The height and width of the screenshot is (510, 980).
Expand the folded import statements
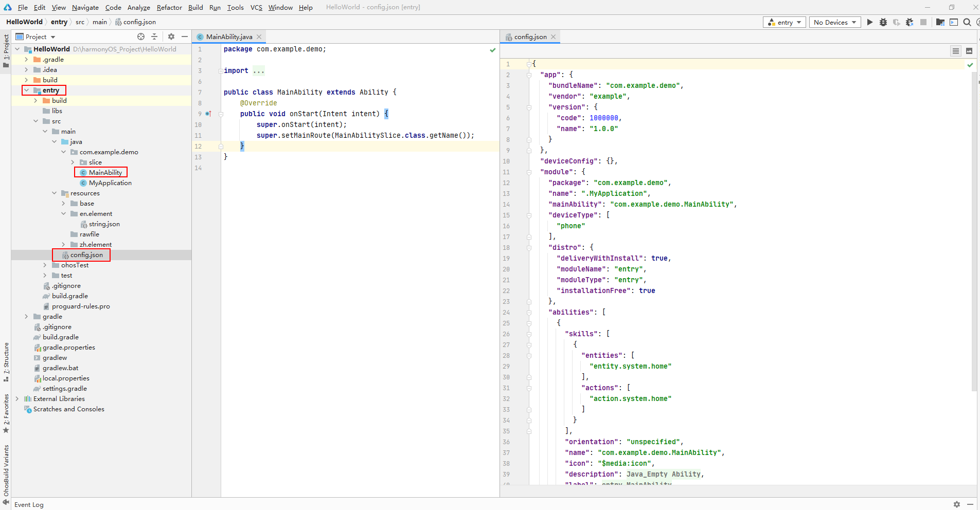click(221, 71)
